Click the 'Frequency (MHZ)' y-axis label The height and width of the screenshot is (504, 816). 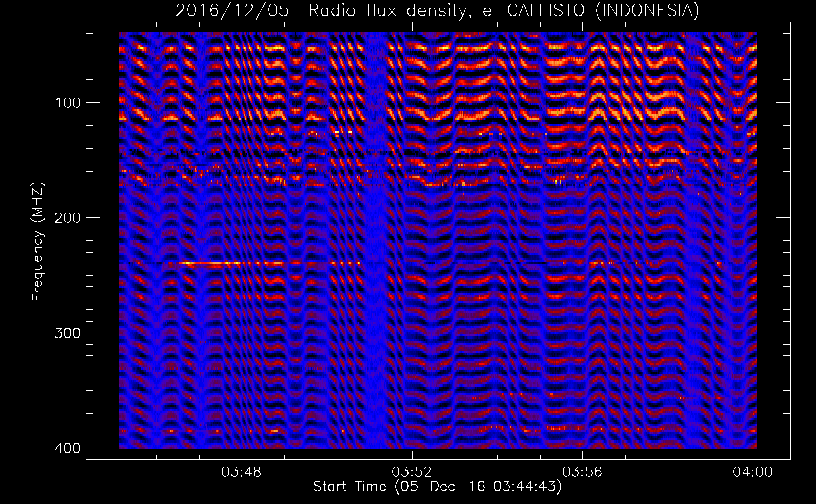point(38,242)
